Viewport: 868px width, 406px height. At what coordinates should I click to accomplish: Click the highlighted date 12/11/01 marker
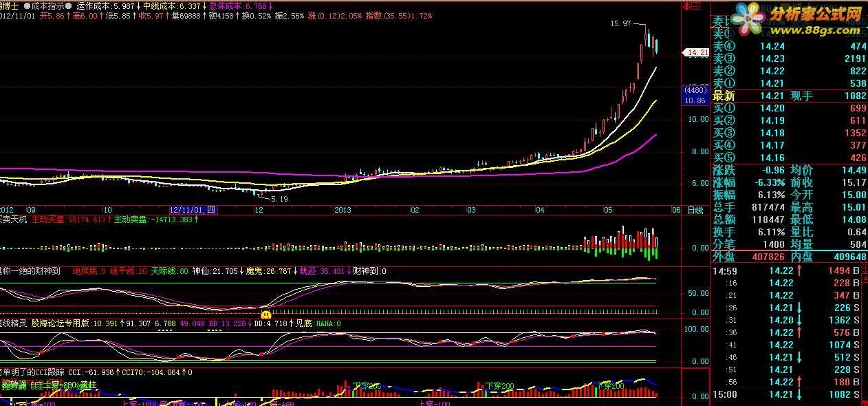[193, 210]
